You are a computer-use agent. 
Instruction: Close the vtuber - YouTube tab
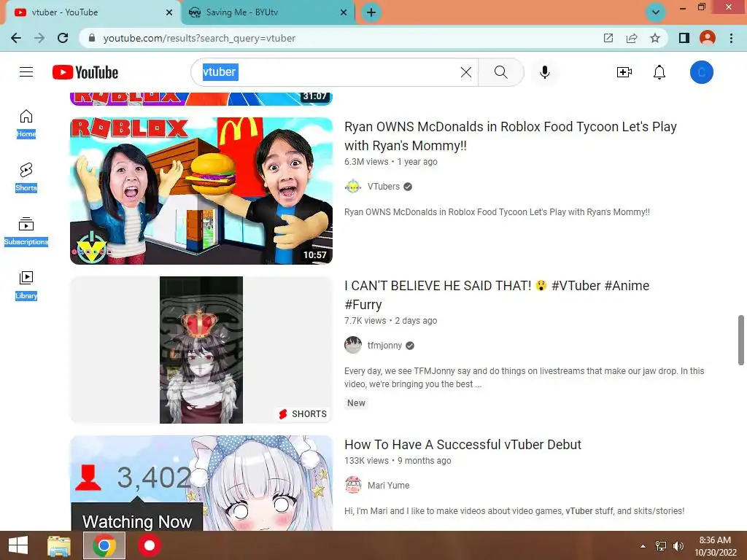pos(169,12)
